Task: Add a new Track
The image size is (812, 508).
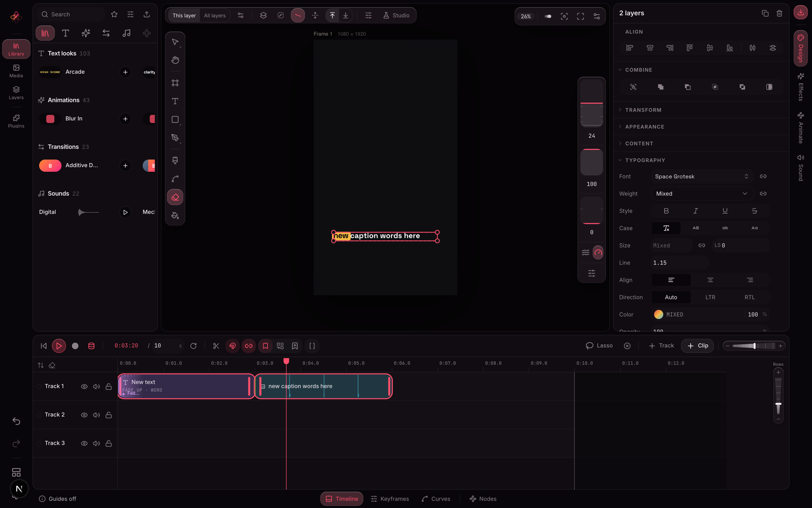Action: (x=661, y=346)
